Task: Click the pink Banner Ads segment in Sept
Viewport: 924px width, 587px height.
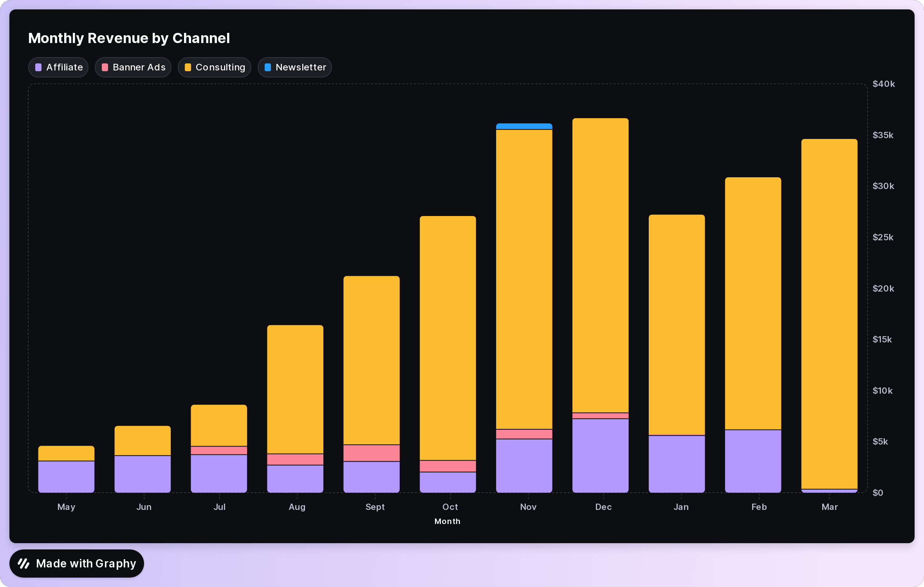Action: pyautogui.click(x=371, y=453)
